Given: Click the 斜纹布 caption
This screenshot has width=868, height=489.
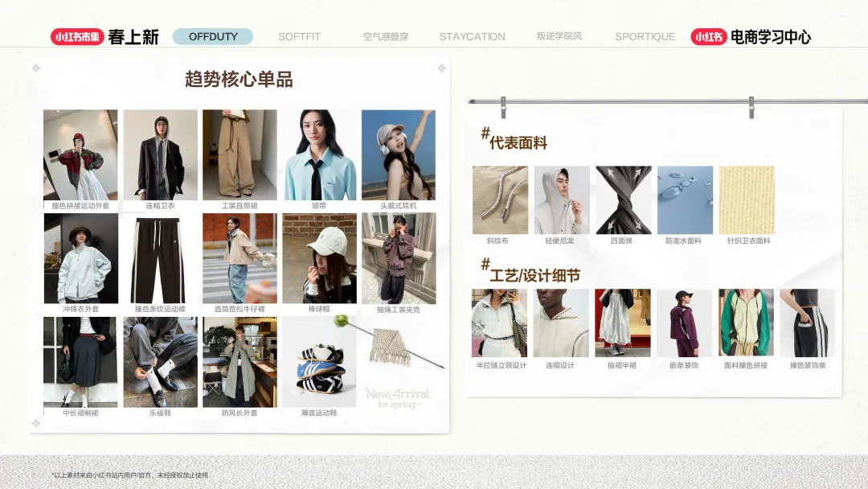Looking at the screenshot, I should (x=497, y=241).
